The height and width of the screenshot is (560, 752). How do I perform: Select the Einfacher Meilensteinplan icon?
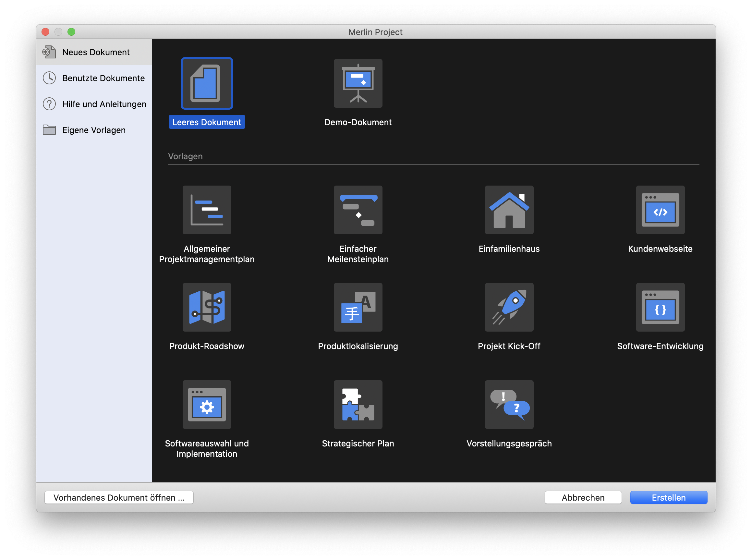[x=358, y=210]
